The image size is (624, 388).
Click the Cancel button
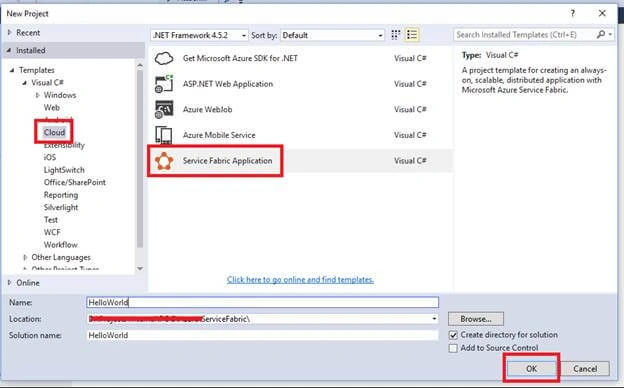(585, 369)
